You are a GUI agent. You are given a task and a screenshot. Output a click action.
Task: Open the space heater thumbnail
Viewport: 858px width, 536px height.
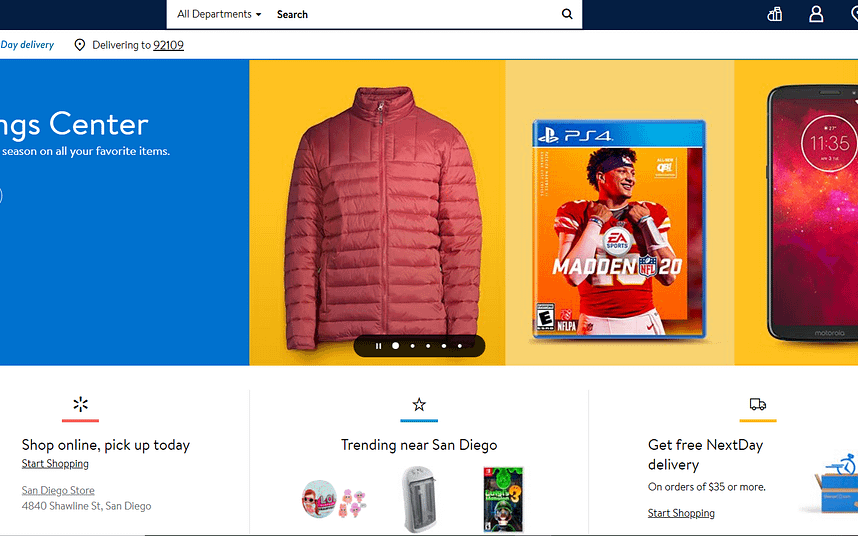tap(419, 499)
